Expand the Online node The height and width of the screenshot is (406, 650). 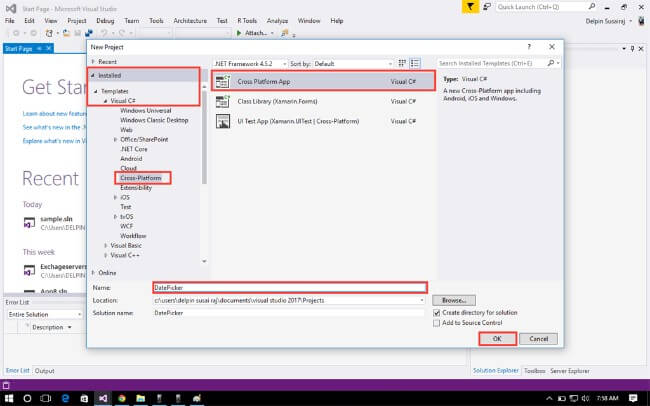(x=93, y=273)
